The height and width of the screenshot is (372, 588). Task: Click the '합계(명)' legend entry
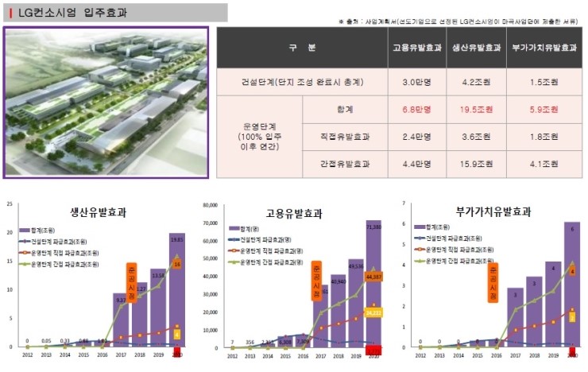click(244, 229)
